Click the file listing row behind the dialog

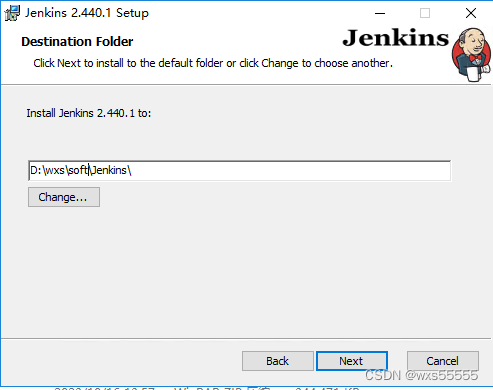pyautogui.click(x=207, y=388)
